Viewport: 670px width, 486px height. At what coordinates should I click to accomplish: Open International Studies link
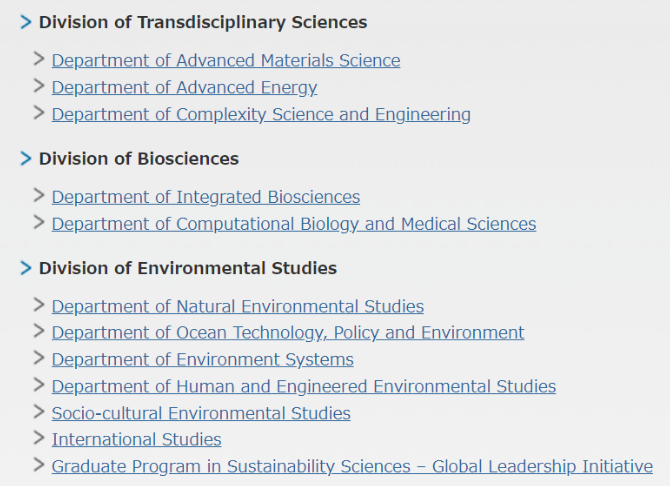(136, 439)
